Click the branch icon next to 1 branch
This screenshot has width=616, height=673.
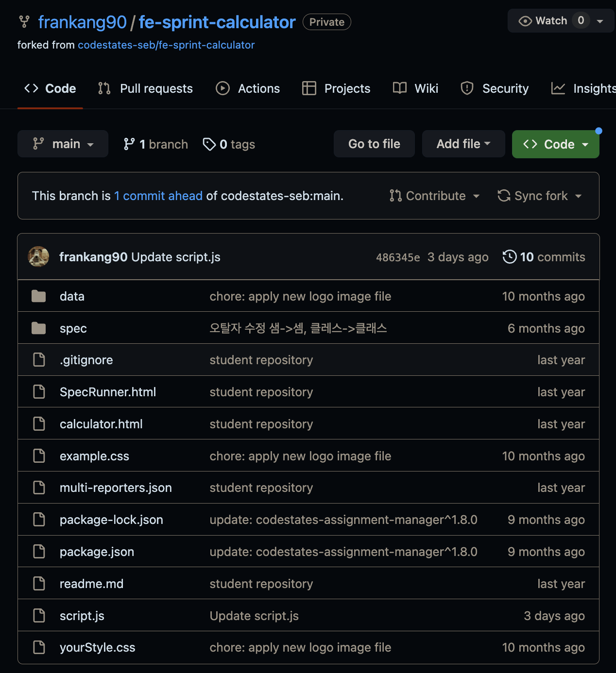(x=129, y=144)
